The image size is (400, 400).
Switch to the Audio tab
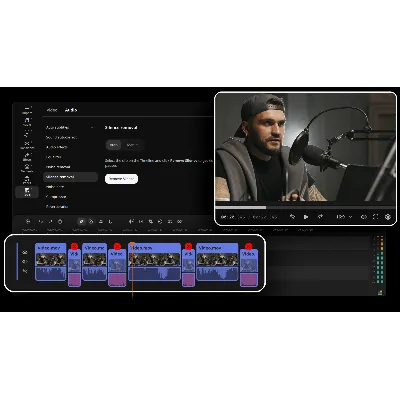tap(71, 110)
